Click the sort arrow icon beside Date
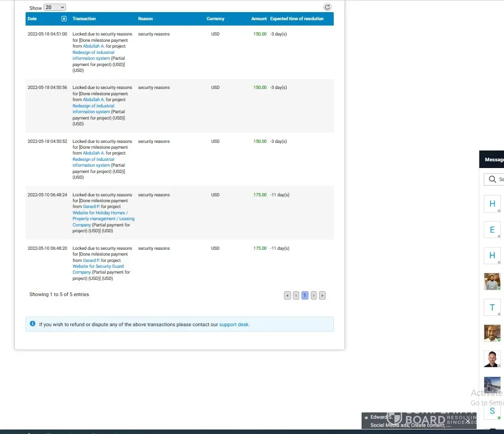The image size is (504, 434). click(x=64, y=19)
